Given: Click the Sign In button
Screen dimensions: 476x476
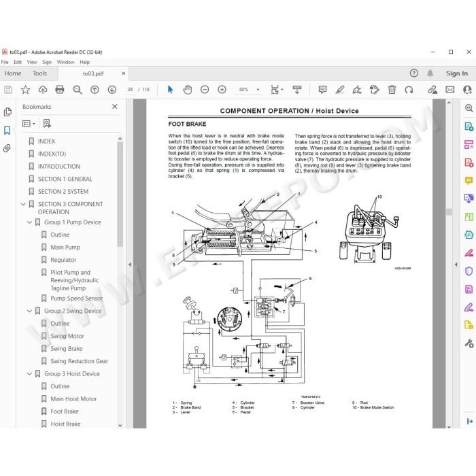Looking at the screenshot, I should point(456,73).
